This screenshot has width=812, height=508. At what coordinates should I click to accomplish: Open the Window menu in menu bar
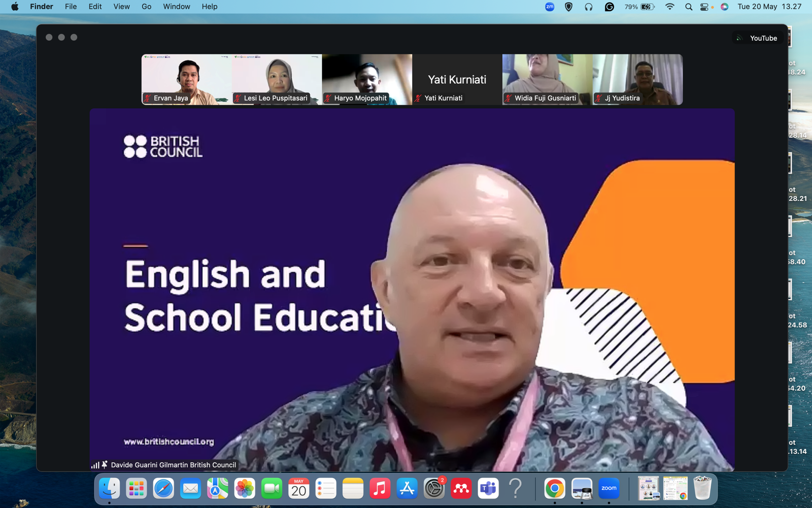point(176,7)
